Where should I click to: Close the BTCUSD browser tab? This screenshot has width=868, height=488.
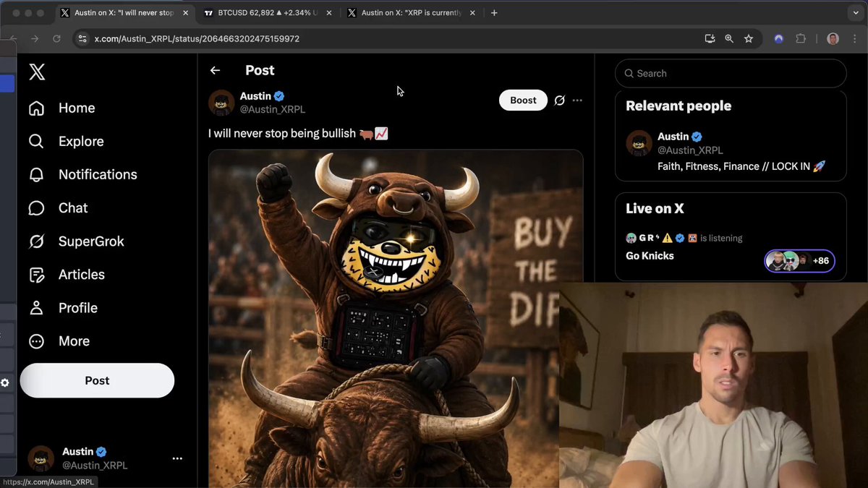pos(328,13)
